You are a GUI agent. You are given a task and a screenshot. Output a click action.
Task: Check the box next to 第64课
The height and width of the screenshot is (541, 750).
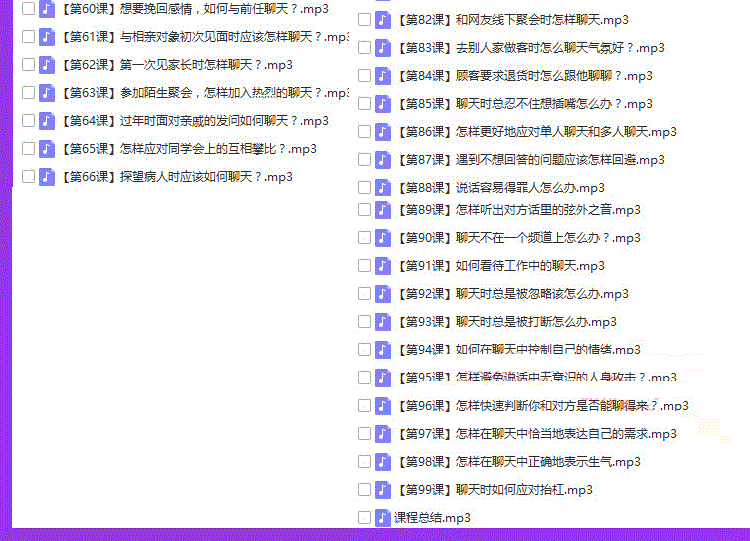click(x=29, y=121)
